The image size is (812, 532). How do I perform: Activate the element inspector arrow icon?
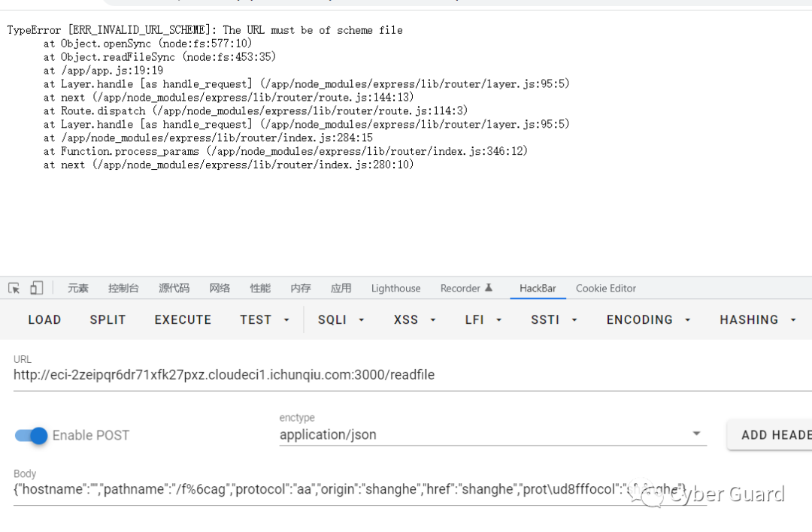[x=14, y=289]
